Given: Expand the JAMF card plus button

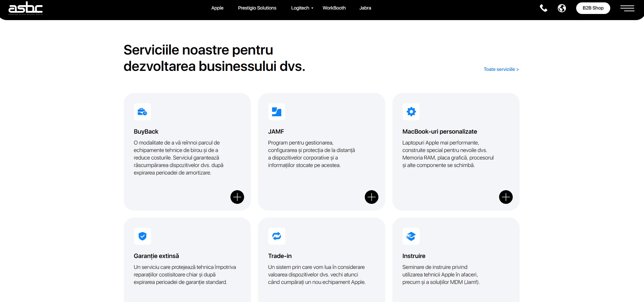Looking at the screenshot, I should [372, 197].
